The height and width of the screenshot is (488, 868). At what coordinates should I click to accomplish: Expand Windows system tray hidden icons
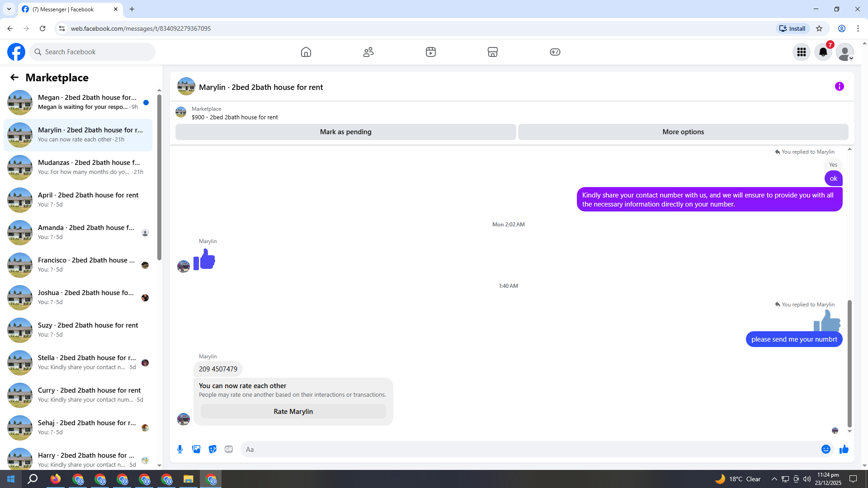coord(774,479)
